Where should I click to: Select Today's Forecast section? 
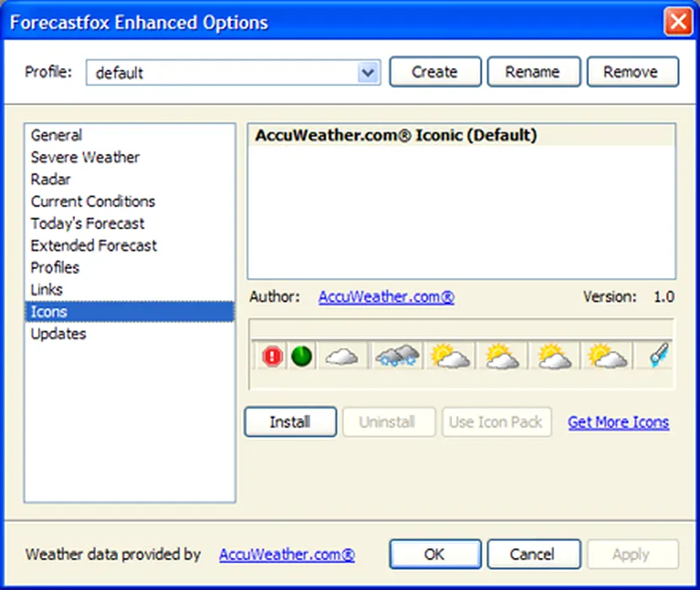(x=130, y=223)
